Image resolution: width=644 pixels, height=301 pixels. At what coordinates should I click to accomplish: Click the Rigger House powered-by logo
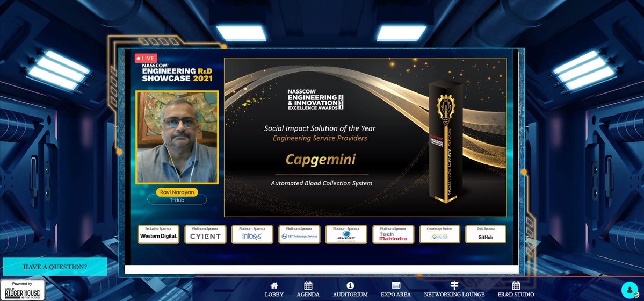[23, 290]
